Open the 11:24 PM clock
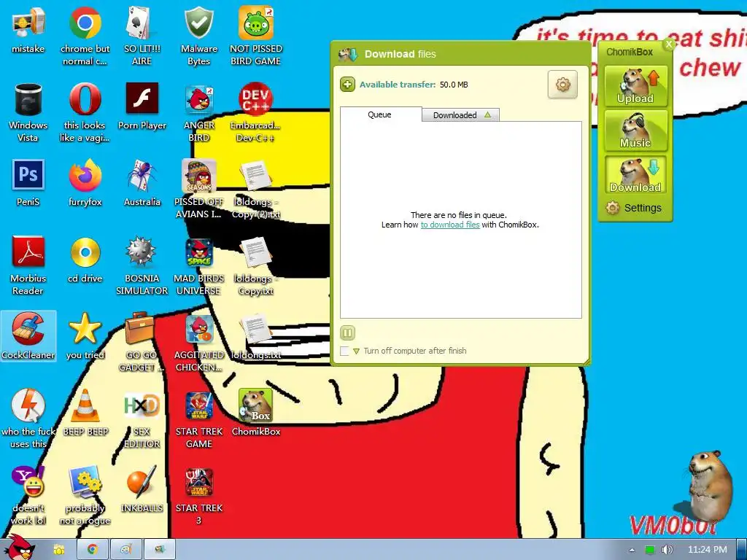The image size is (747, 560). [708, 550]
